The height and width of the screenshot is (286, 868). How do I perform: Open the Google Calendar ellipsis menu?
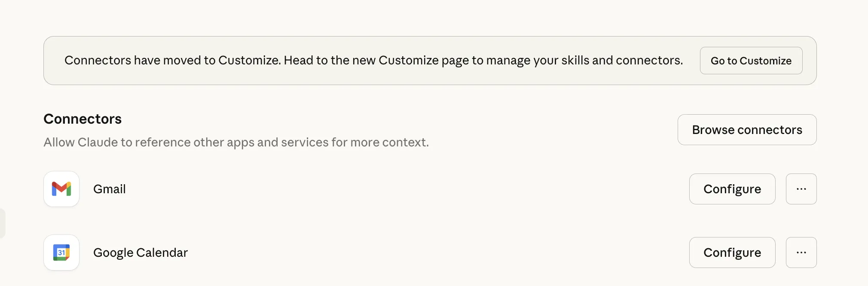801,253
